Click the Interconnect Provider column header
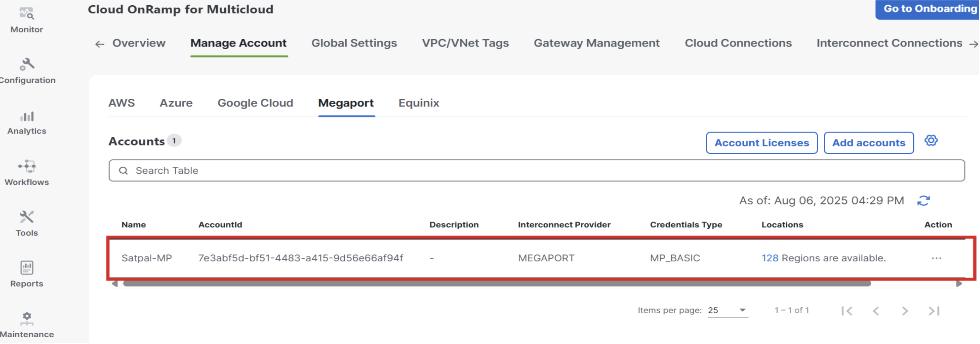Image resolution: width=980 pixels, height=344 pixels. 564,225
